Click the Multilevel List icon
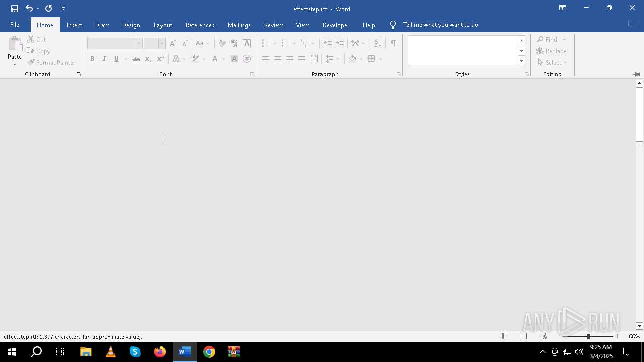Viewport: 644px width, 362px height. tap(305, 43)
